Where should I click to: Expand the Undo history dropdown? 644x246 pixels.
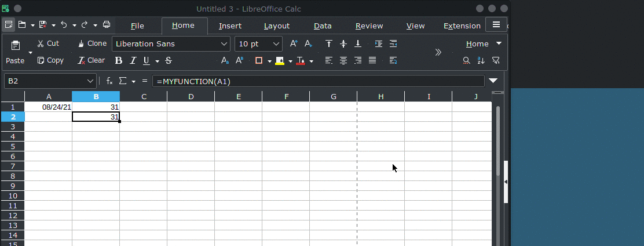pos(74,25)
